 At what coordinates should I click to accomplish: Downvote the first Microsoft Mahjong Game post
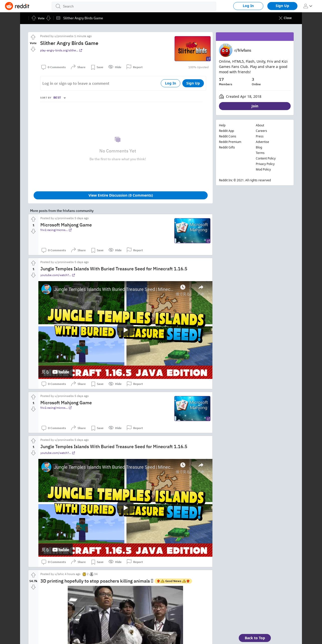click(33, 231)
